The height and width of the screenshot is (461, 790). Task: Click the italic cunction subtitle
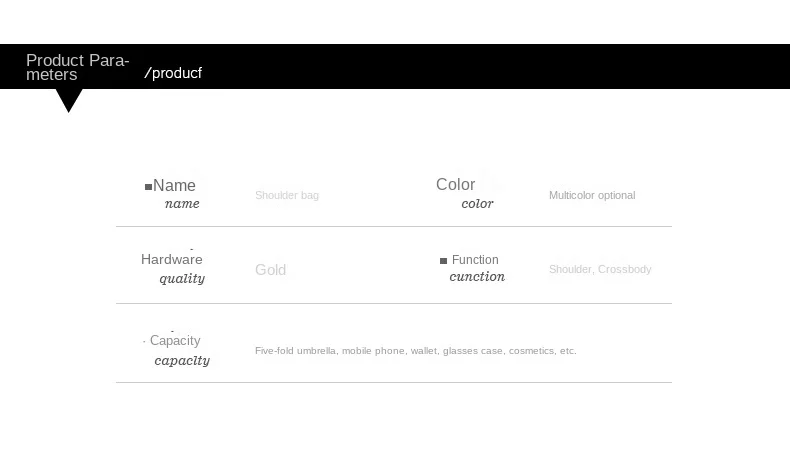coord(477,277)
